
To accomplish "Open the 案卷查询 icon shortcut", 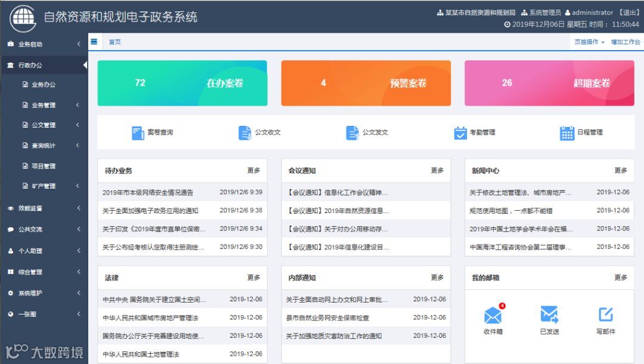I will 138,132.
